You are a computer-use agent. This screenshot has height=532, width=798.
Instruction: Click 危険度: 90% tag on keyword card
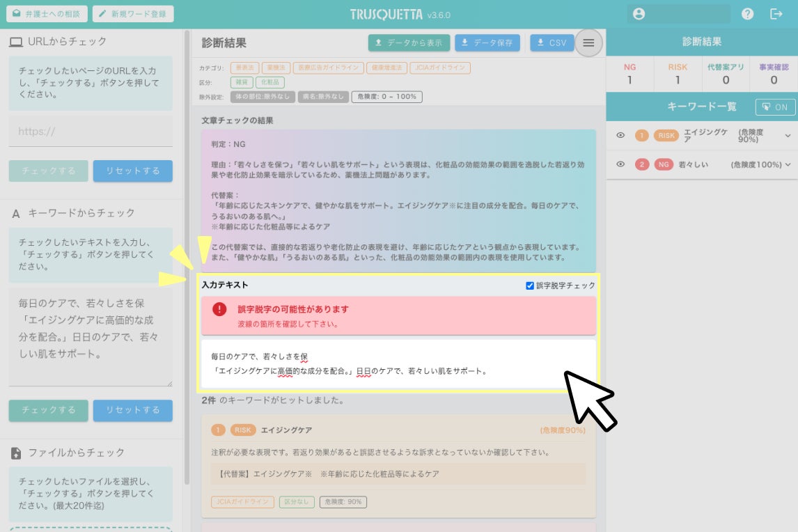pyautogui.click(x=343, y=502)
